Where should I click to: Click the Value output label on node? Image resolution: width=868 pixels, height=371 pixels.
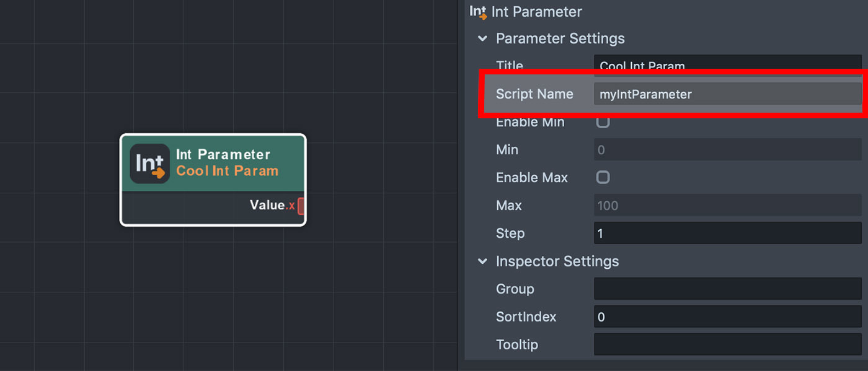click(x=267, y=205)
